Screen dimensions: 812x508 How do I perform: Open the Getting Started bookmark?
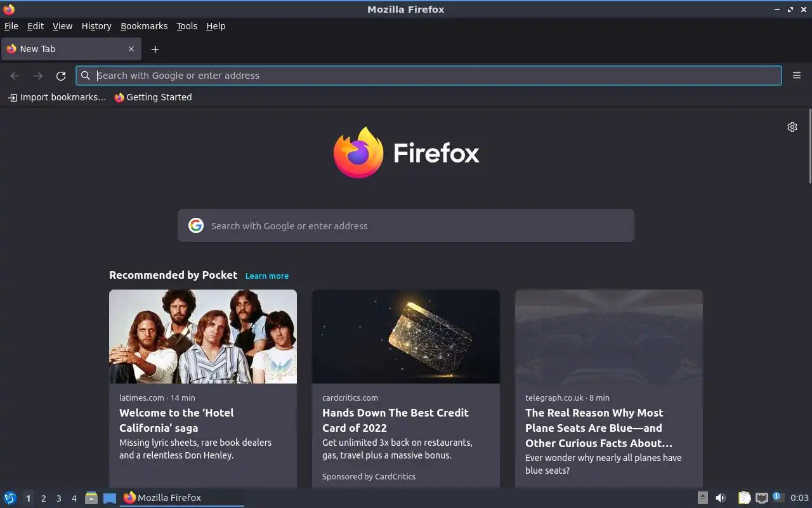pos(153,97)
